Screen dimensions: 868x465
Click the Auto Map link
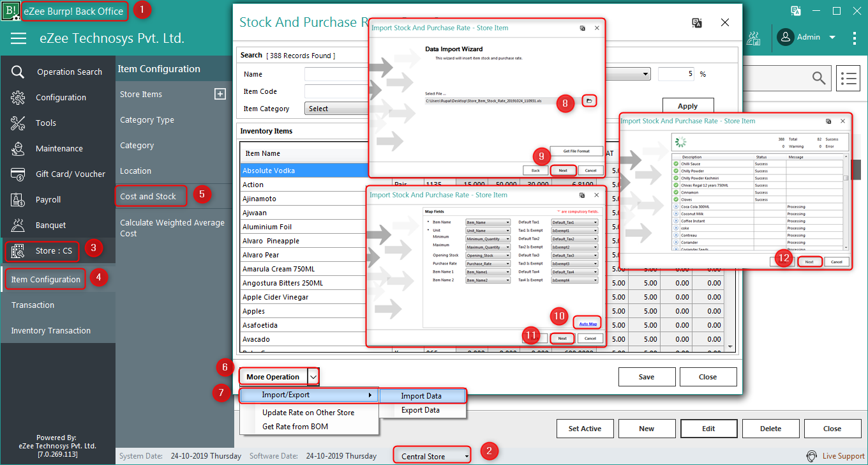tap(588, 324)
